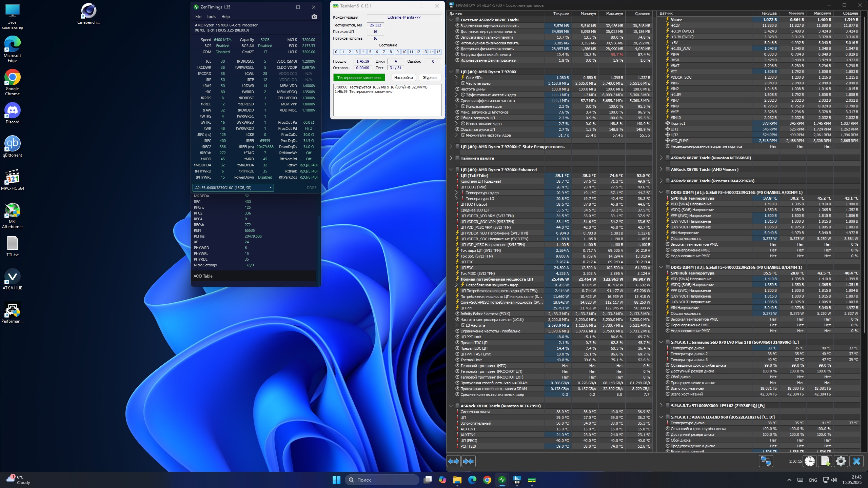Screen dimensions: 868x488
Task: Click the Журнал button in TestMem5
Action: click(429, 78)
